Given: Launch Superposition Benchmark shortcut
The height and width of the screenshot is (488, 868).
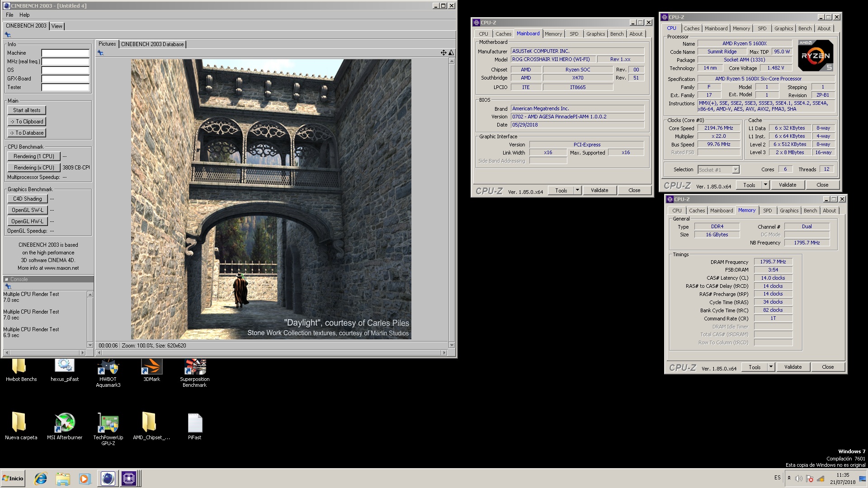Looking at the screenshot, I should [194, 373].
